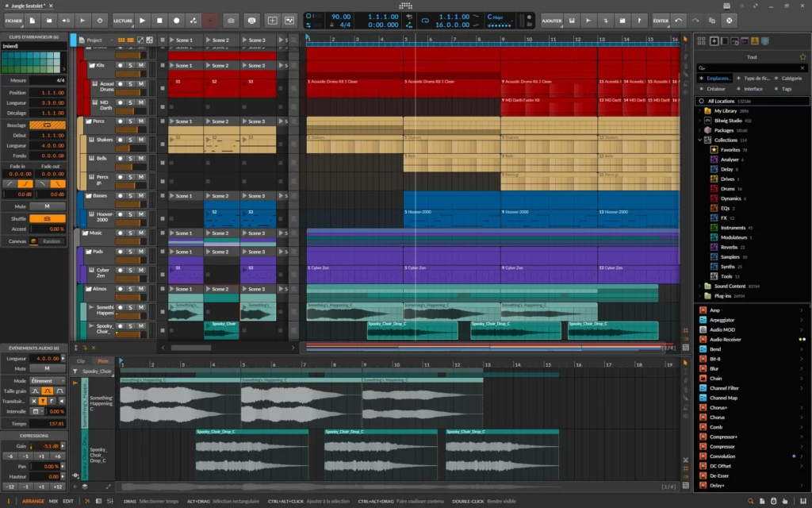Click the Redo arrow icon

pos(695,21)
